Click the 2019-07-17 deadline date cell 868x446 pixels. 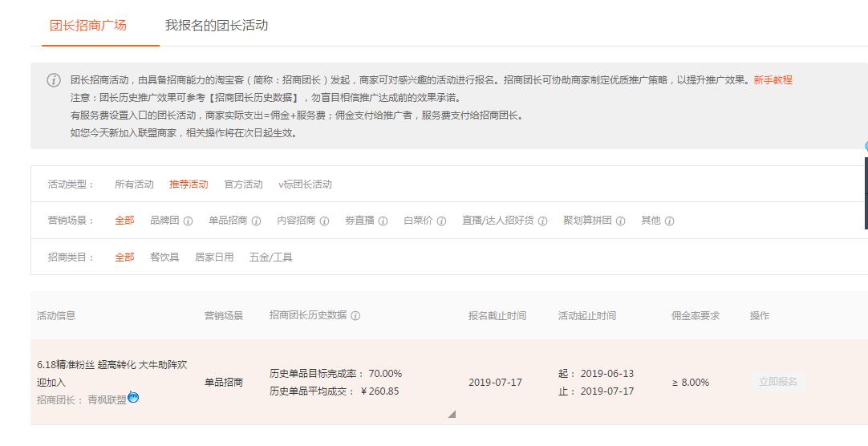pyautogui.click(x=495, y=383)
